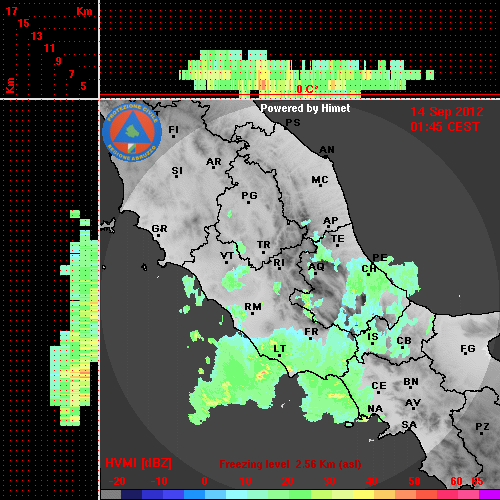Screen dimensions: 500x500
Task: Click the '65' dBZ scale value
Action: pyautogui.click(x=477, y=481)
